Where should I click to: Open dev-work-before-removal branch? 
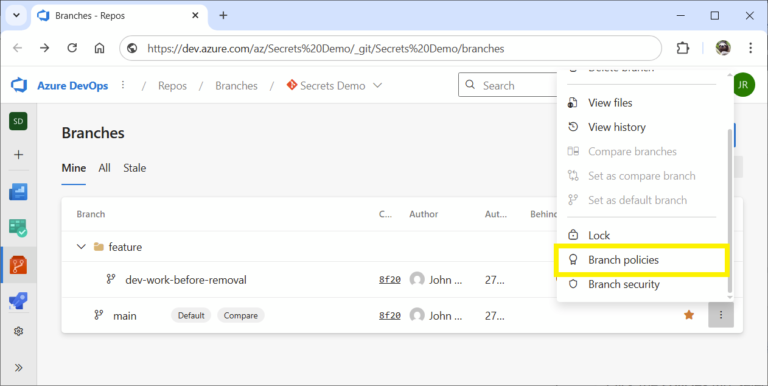point(186,280)
